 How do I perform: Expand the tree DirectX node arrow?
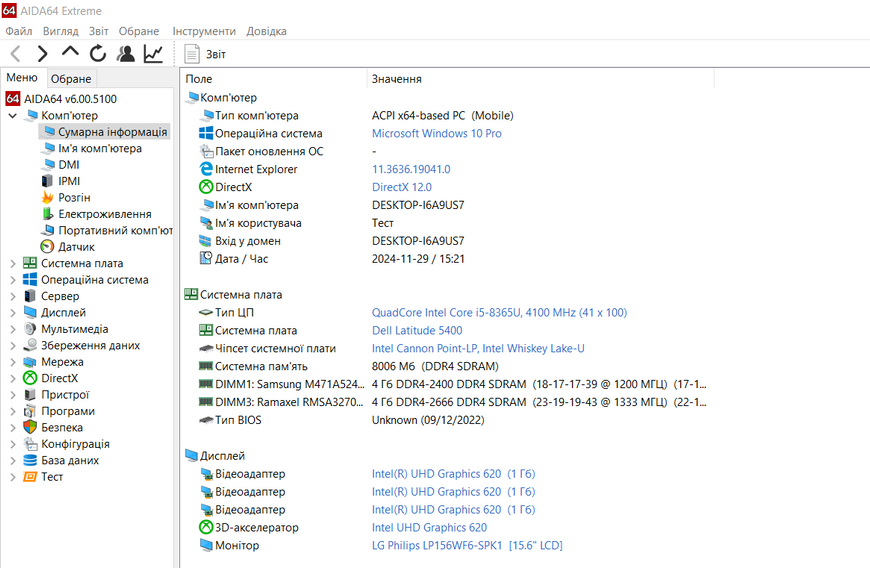click(13, 378)
